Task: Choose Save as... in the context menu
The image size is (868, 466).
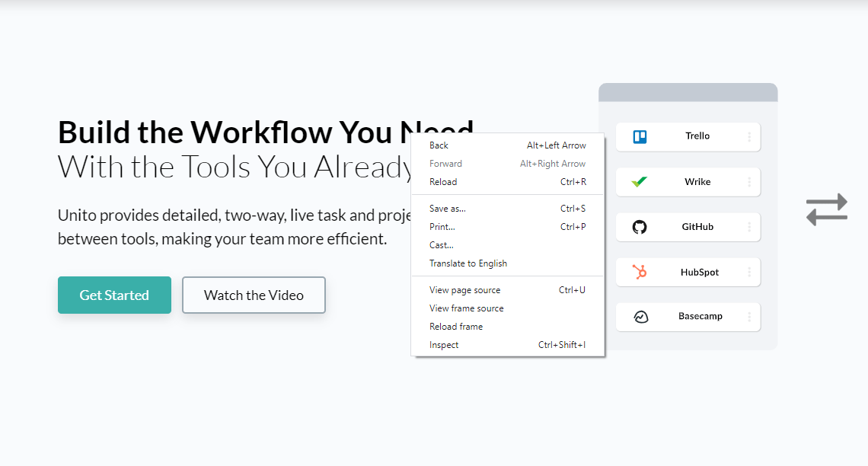Action: point(508,208)
